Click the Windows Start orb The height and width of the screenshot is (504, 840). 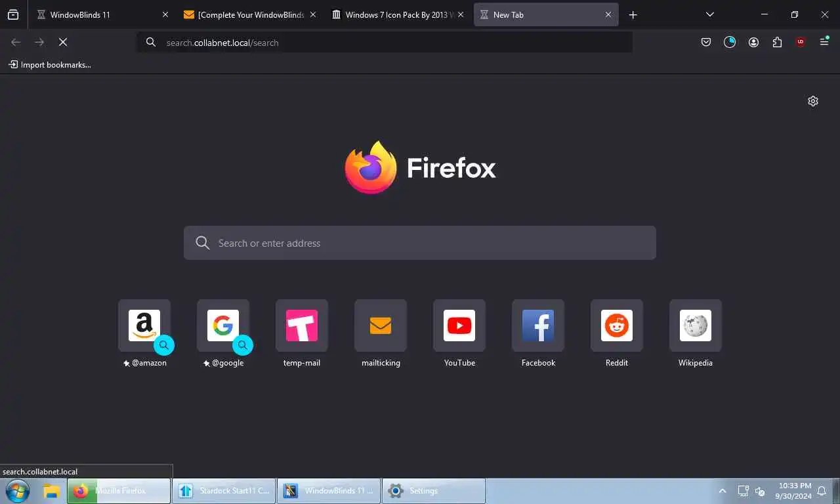pos(18,491)
